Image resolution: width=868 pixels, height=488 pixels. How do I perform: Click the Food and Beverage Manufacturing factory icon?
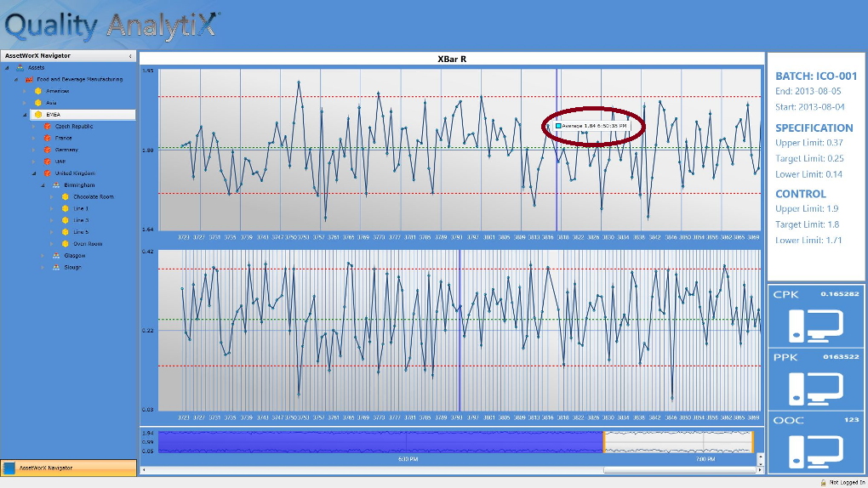click(29, 79)
